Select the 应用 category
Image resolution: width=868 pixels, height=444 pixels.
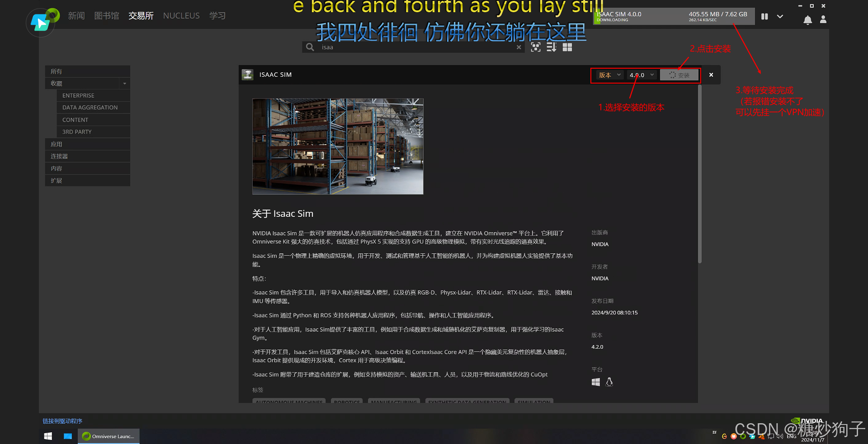pos(88,144)
